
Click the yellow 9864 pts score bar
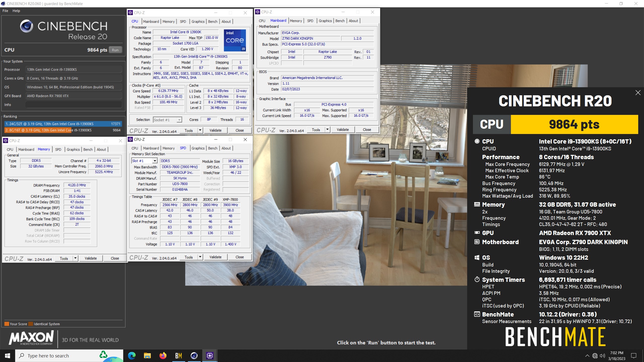tap(574, 124)
